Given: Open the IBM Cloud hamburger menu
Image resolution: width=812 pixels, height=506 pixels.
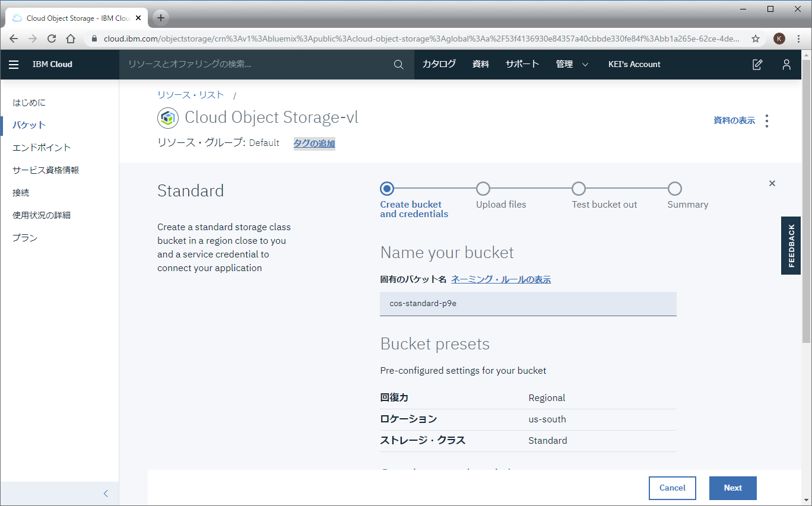Looking at the screenshot, I should point(14,65).
